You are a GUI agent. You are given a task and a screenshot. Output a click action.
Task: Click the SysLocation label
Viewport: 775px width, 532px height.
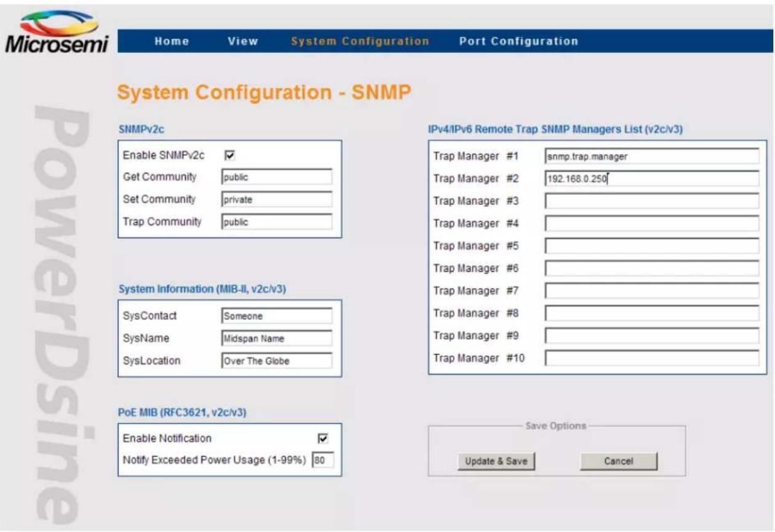pyautogui.click(x=152, y=360)
